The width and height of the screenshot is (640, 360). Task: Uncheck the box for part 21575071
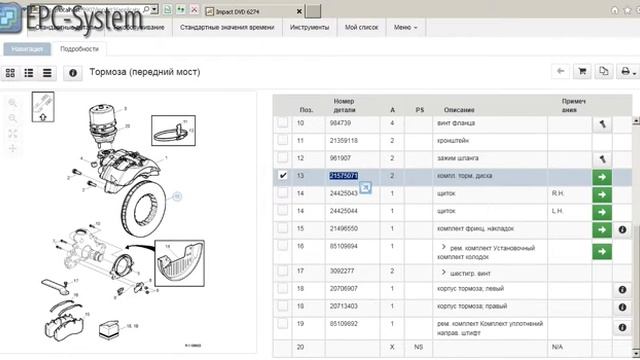(282, 176)
